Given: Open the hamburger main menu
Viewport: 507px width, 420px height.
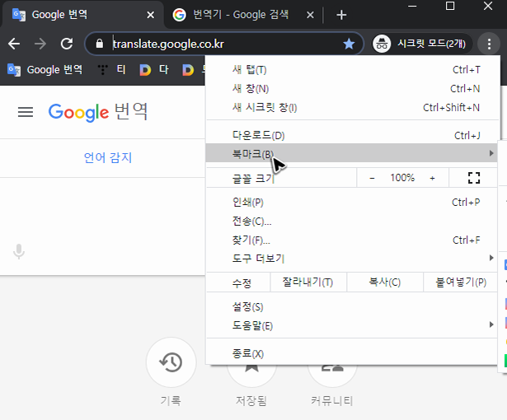Looking at the screenshot, I should click(x=26, y=112).
